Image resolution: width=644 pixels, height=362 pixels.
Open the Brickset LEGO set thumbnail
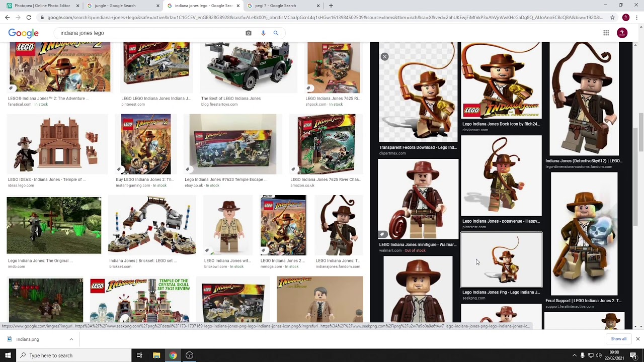[x=152, y=226]
